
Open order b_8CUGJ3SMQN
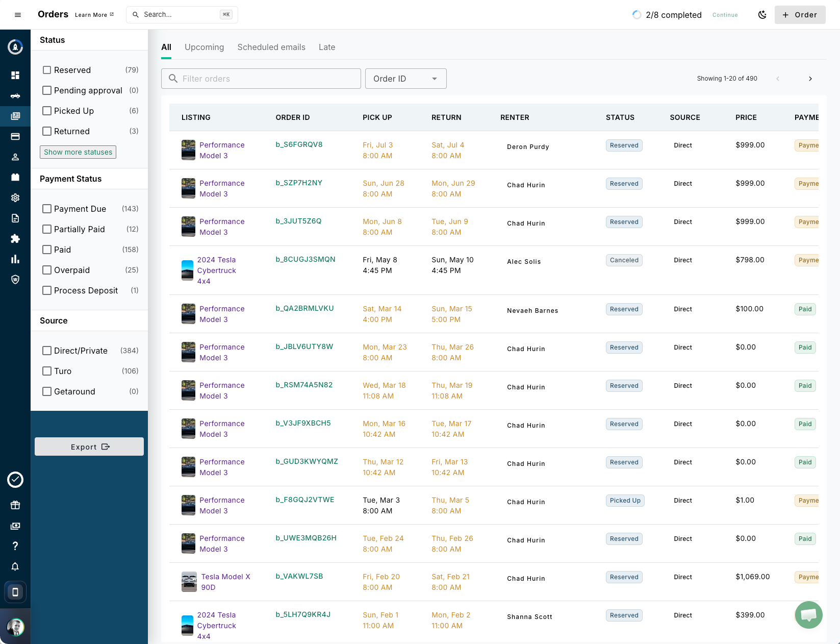tap(306, 259)
